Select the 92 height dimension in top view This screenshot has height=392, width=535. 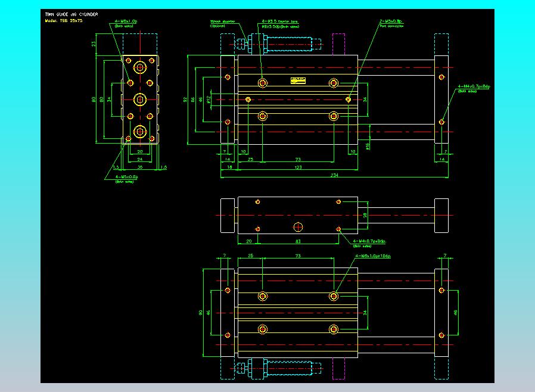pos(185,99)
